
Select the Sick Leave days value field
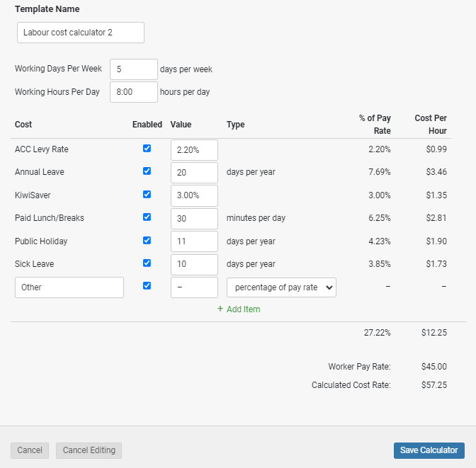point(194,265)
